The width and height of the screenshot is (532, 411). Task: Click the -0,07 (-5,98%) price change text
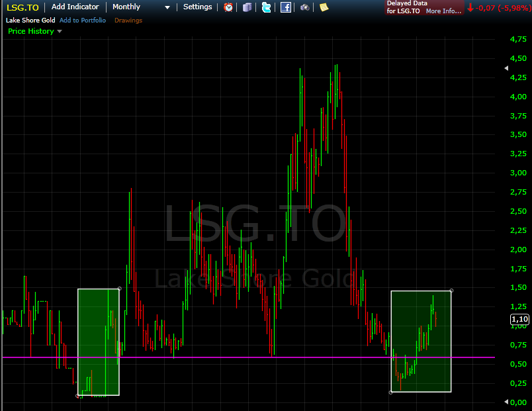pos(503,8)
